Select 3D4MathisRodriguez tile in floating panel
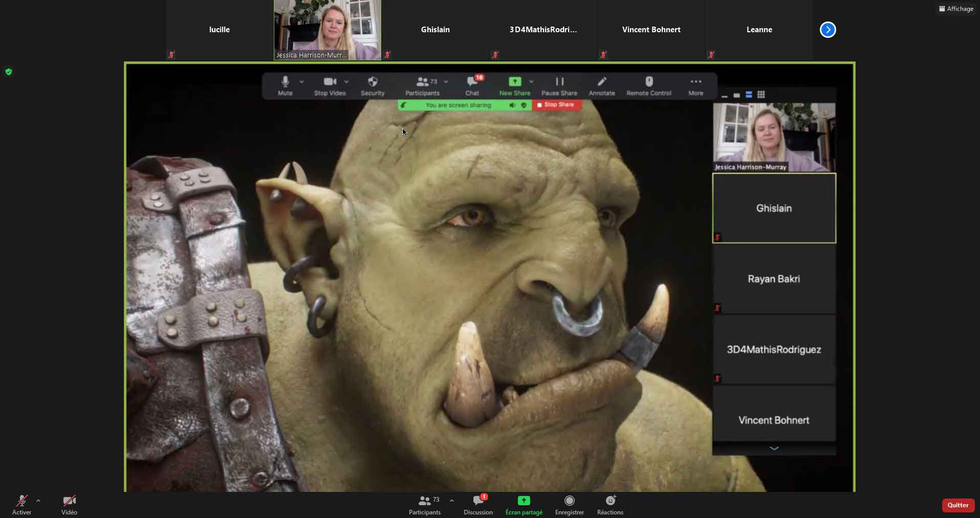Viewport: 980px width, 518px height. (x=774, y=350)
